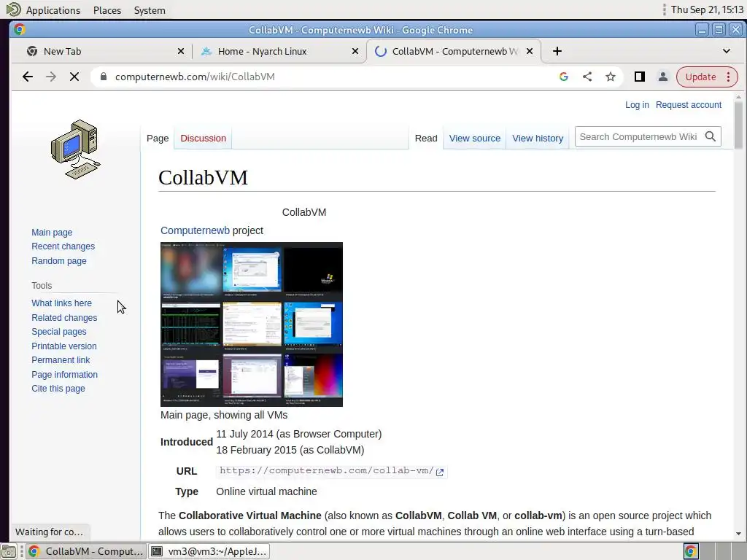Go to a Random page

(59, 261)
